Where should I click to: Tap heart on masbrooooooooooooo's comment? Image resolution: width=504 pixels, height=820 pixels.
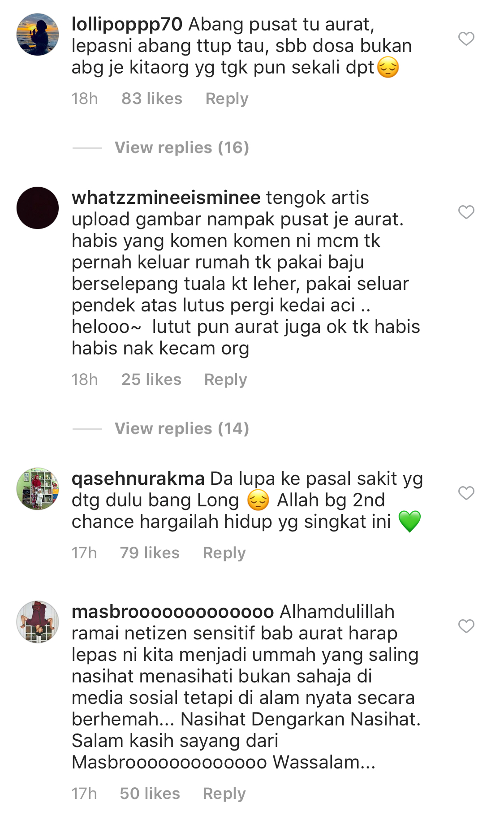466,626
